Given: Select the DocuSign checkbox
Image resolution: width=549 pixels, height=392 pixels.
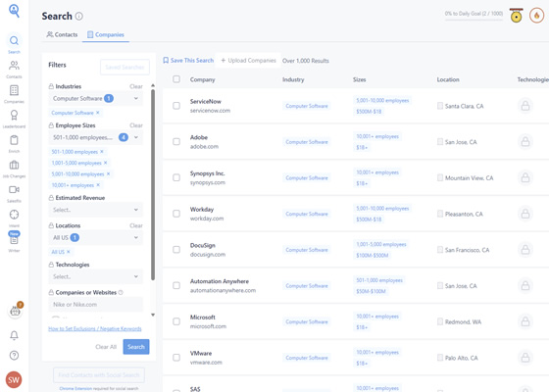Looking at the screenshot, I should [x=176, y=250].
